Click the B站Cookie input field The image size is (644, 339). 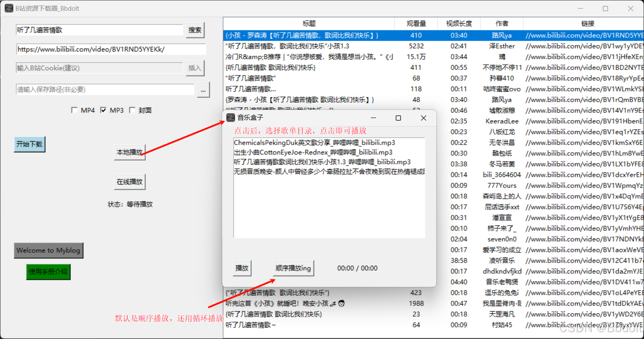(99, 68)
